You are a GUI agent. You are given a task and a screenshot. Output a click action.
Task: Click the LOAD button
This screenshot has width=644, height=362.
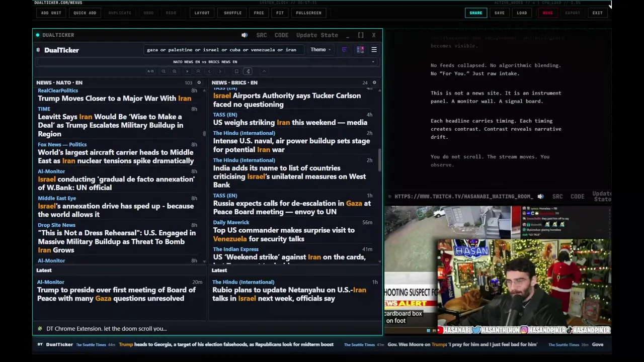[522, 13]
